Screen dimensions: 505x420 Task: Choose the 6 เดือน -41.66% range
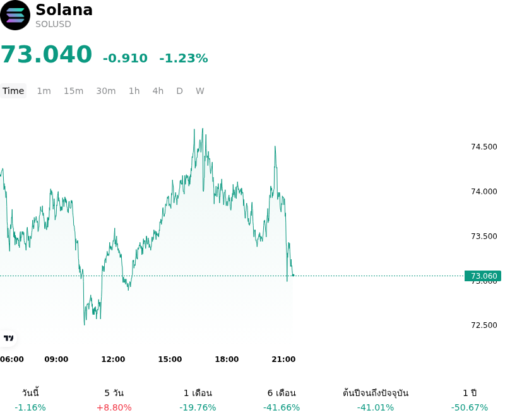(x=282, y=400)
